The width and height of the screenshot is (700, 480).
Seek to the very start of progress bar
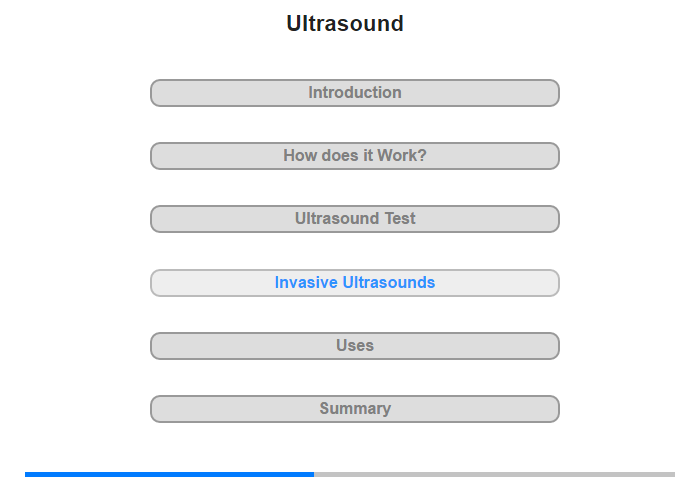(26, 474)
